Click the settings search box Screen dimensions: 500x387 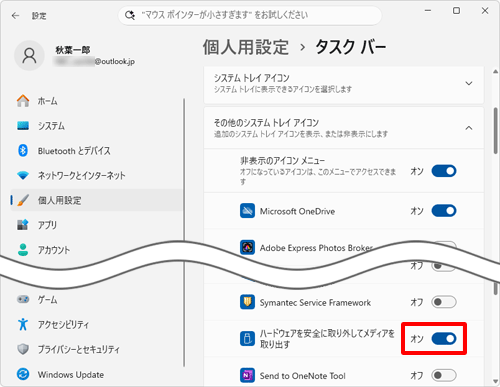click(x=250, y=15)
